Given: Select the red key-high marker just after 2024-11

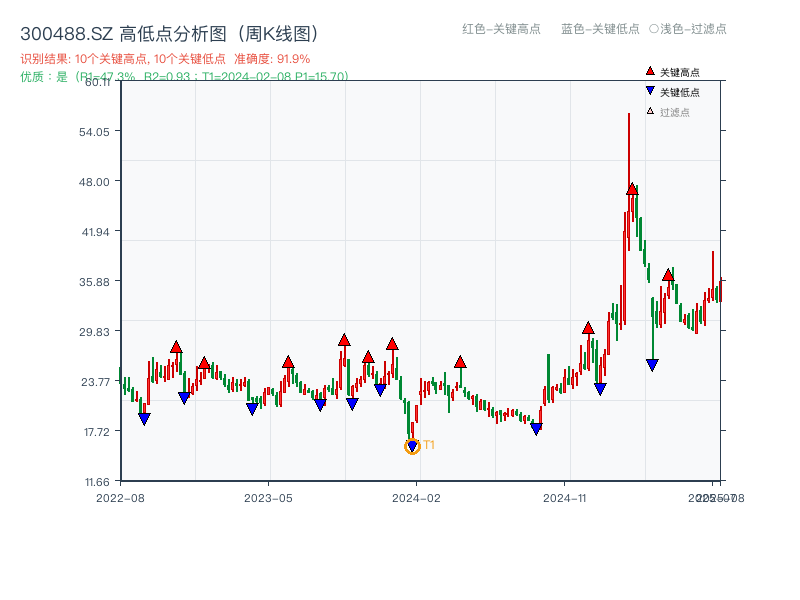Looking at the screenshot, I should tap(588, 328).
